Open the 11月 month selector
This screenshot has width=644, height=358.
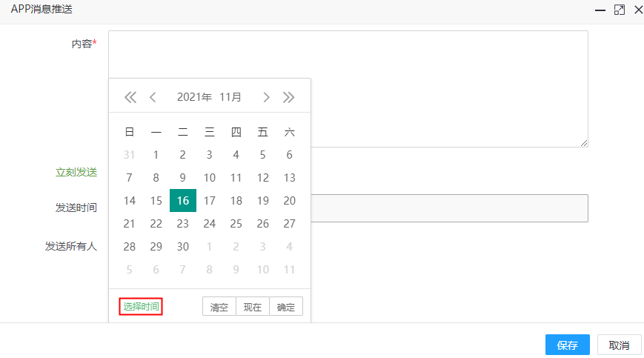coord(230,97)
